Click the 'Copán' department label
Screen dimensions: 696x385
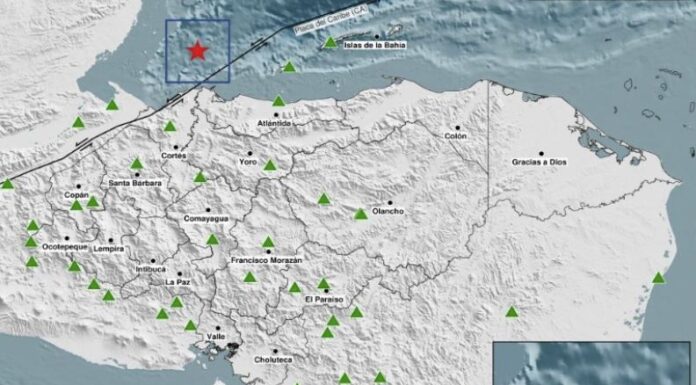77,195
